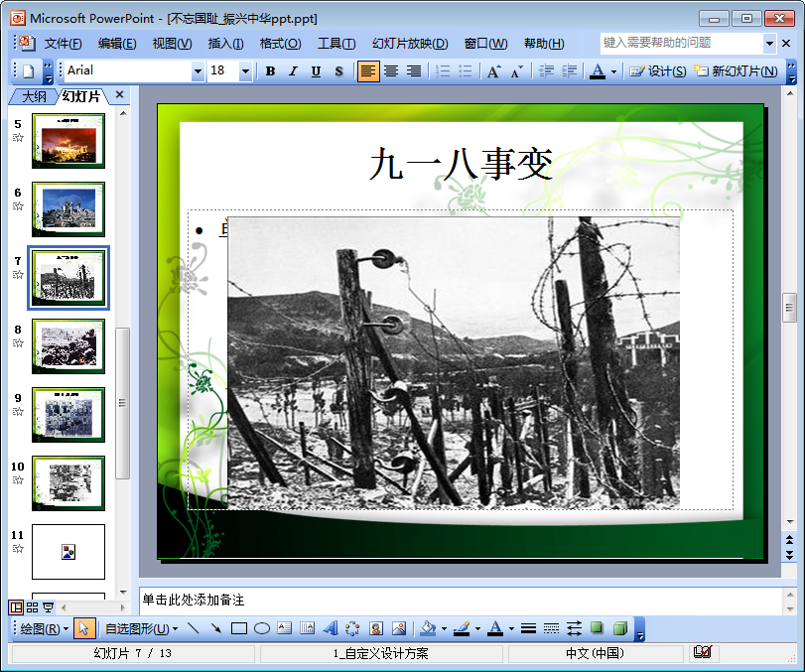Open font color dropdown in formatting toolbar
This screenshot has width=805, height=672.
point(613,71)
